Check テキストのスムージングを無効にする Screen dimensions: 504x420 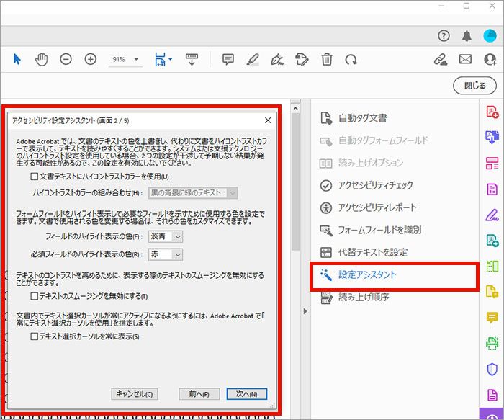point(34,296)
